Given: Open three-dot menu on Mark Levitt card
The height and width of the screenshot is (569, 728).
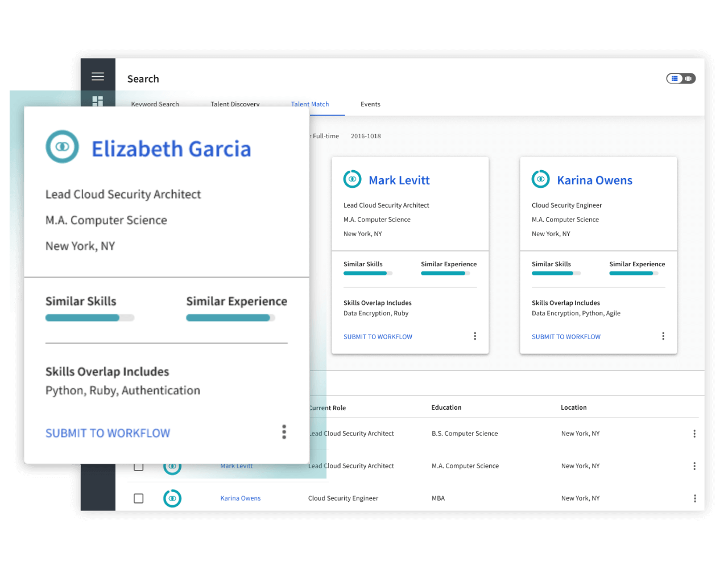Looking at the screenshot, I should (475, 336).
